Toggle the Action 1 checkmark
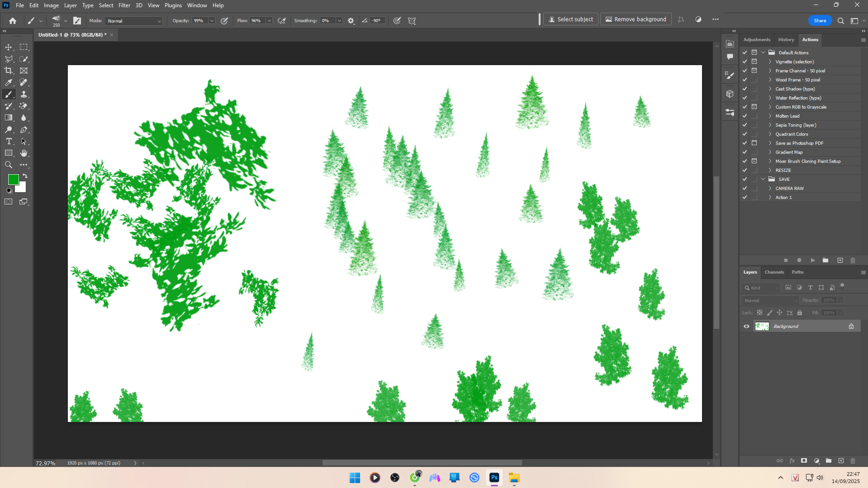 click(x=745, y=197)
